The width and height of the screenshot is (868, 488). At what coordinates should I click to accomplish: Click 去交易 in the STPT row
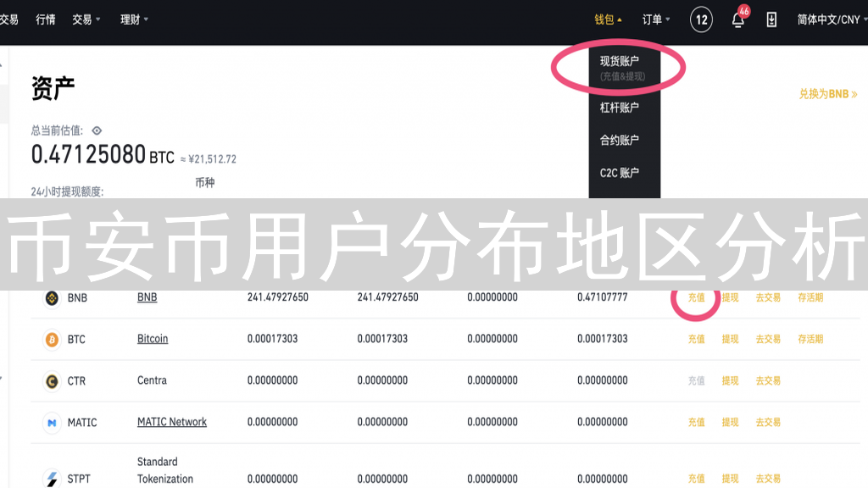[768, 479]
